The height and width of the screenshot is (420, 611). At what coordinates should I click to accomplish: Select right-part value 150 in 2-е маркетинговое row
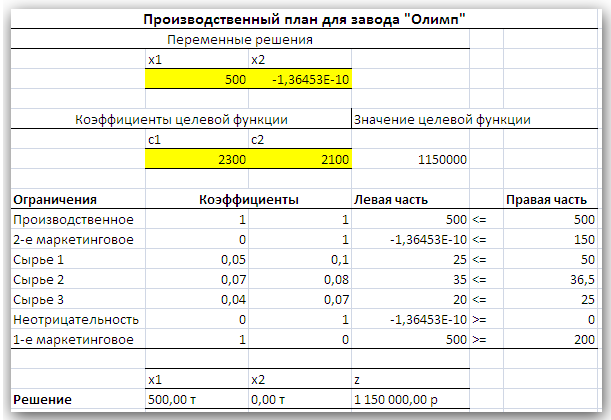click(x=550, y=239)
